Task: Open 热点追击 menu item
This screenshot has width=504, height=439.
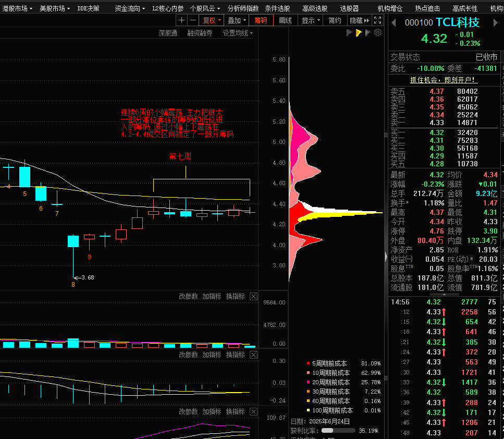Action: (x=427, y=8)
